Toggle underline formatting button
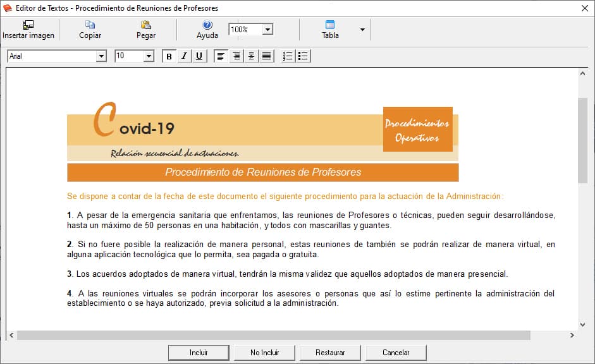 199,56
